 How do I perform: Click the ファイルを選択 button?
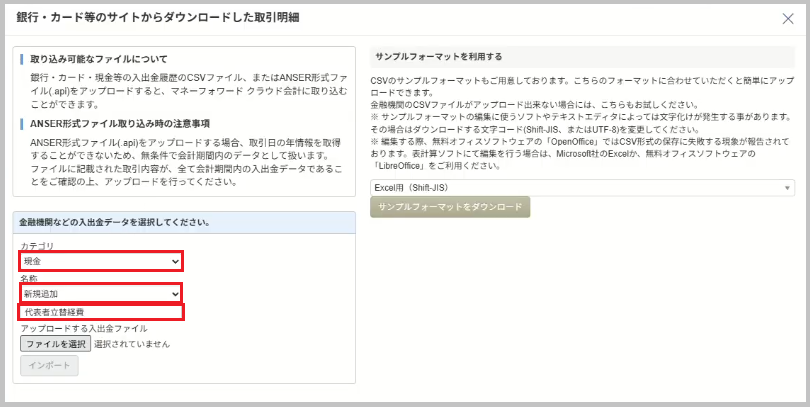click(x=56, y=343)
